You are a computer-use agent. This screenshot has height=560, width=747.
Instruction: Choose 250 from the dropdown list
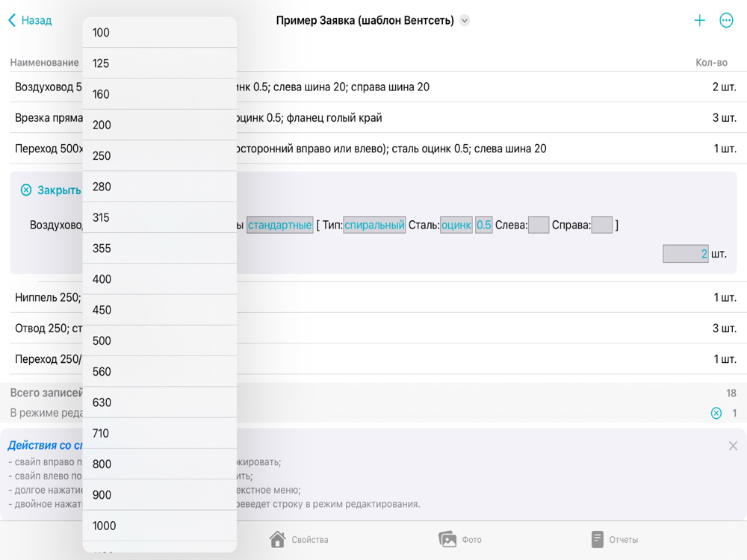(160, 156)
